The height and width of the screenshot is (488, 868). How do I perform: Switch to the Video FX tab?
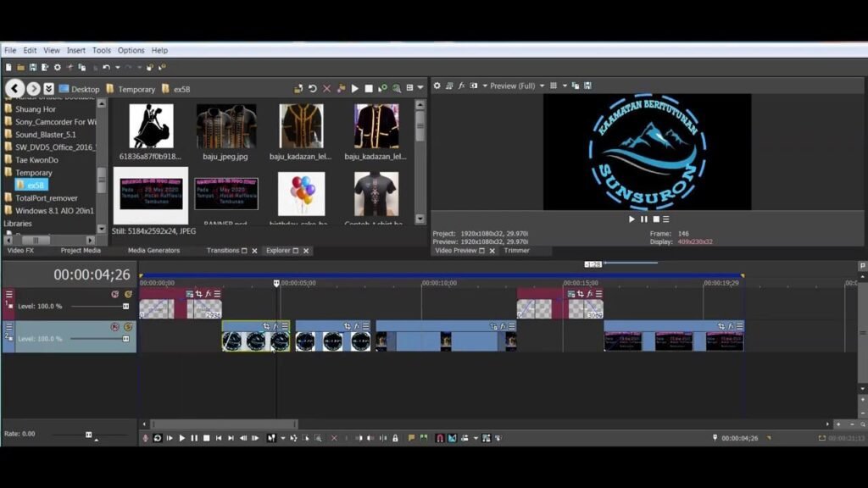click(x=20, y=251)
